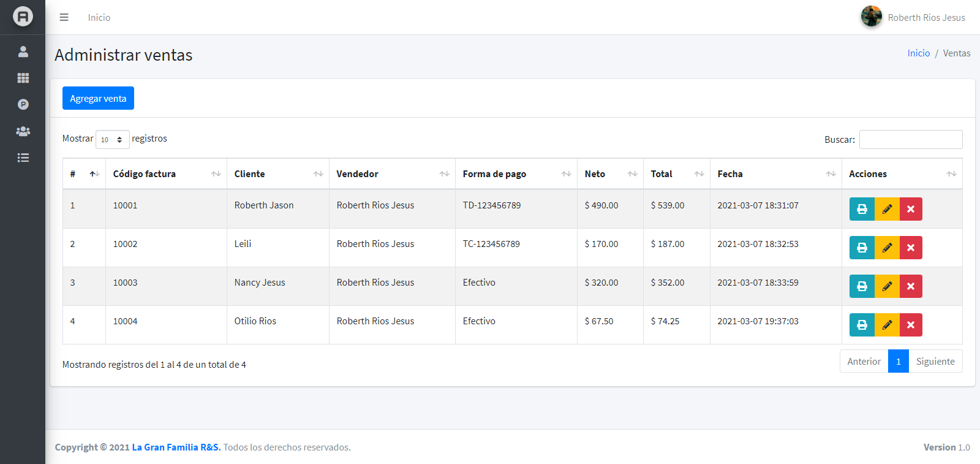Click the Buscar search field
Viewport: 980px width, 464px height.
tap(910, 140)
